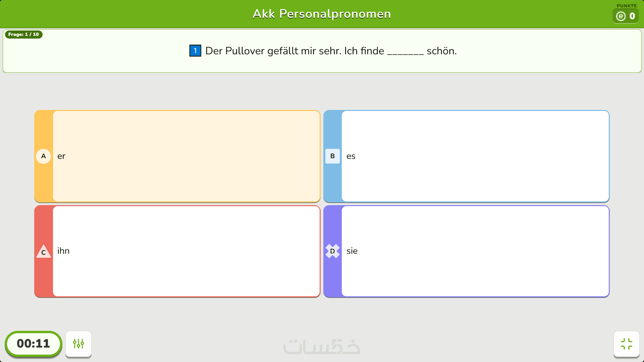Exit fullscreen with the collapse icon

point(626,344)
